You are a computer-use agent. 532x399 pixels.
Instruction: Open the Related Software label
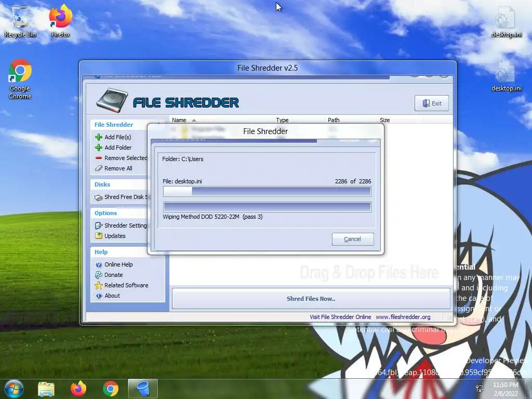(x=126, y=285)
